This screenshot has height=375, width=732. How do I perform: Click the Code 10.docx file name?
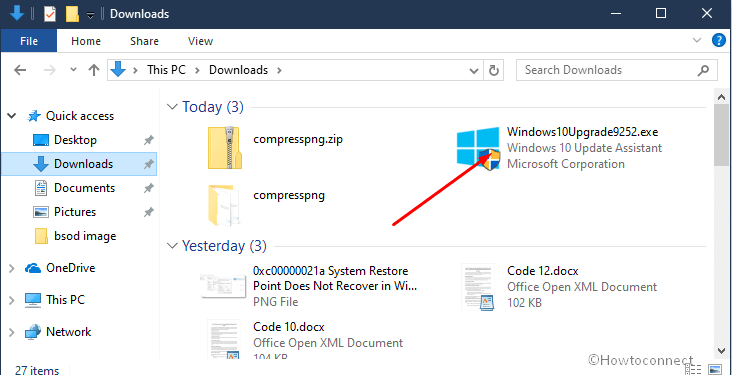289,326
